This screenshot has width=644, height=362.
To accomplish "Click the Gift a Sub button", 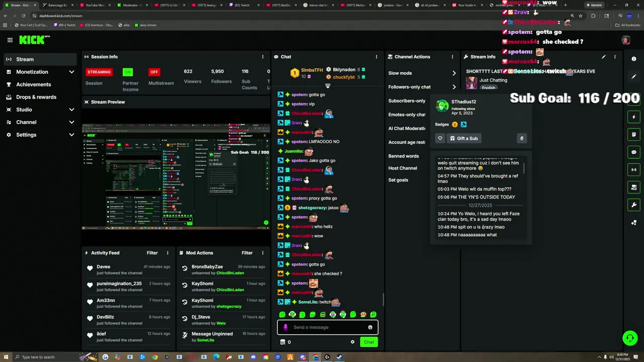I will 464,138.
